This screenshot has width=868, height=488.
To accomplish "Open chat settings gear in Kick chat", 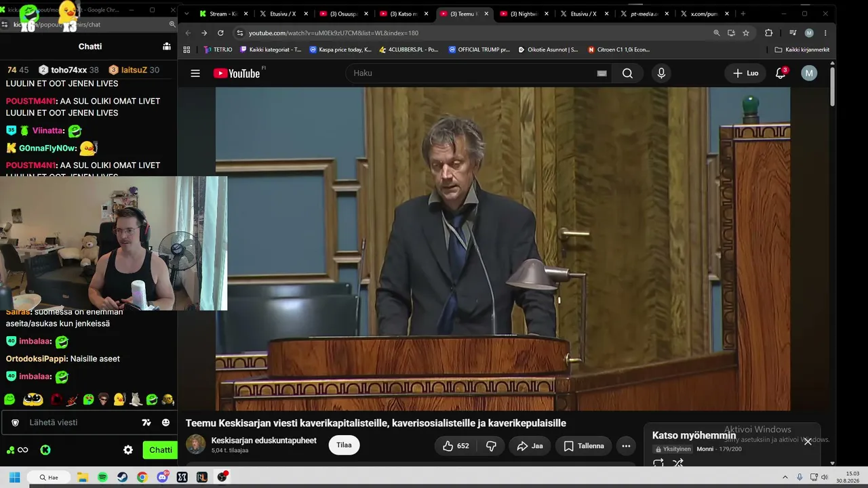I will pyautogui.click(x=128, y=450).
